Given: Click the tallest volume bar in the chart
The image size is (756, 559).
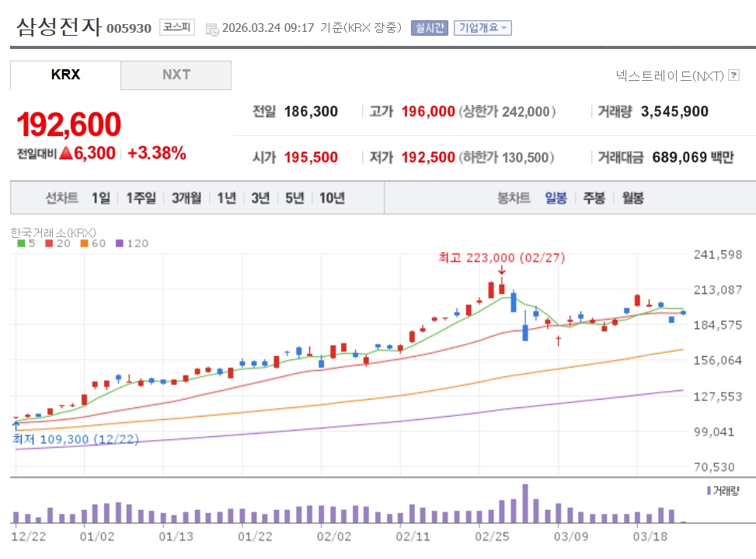Looking at the screenshot, I should [x=525, y=504].
